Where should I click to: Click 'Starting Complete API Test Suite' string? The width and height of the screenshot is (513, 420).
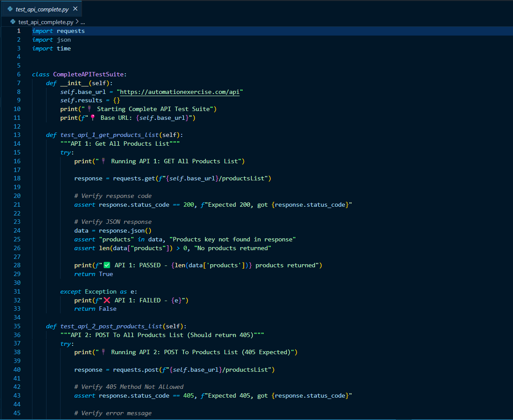[x=153, y=109]
